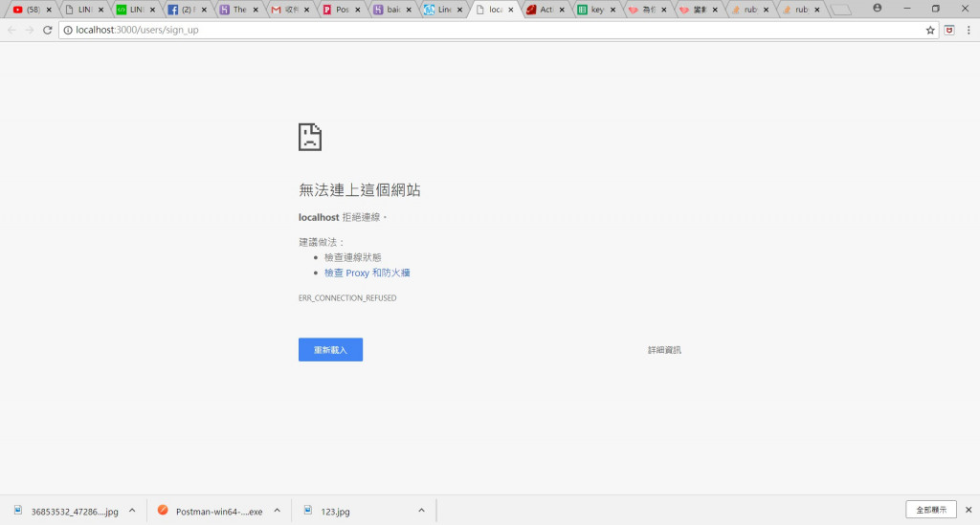This screenshot has width=980, height=525.
Task: Switch to LINE tab with blank page icon
Action: tap(84, 10)
